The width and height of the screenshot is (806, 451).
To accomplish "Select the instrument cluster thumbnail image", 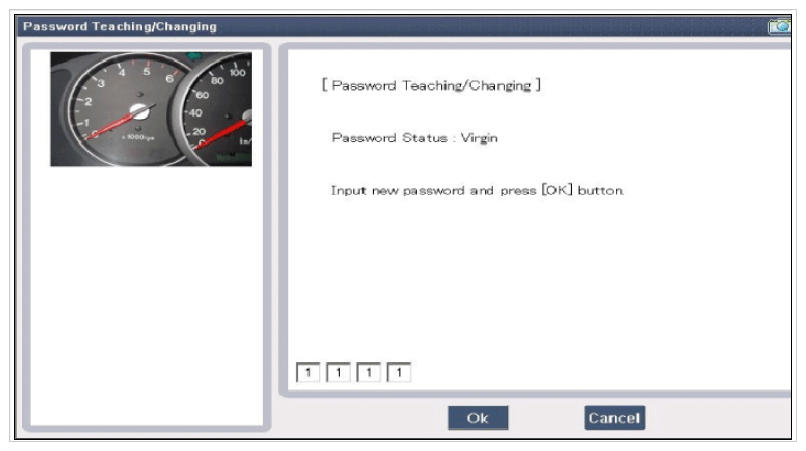I will point(151,109).
